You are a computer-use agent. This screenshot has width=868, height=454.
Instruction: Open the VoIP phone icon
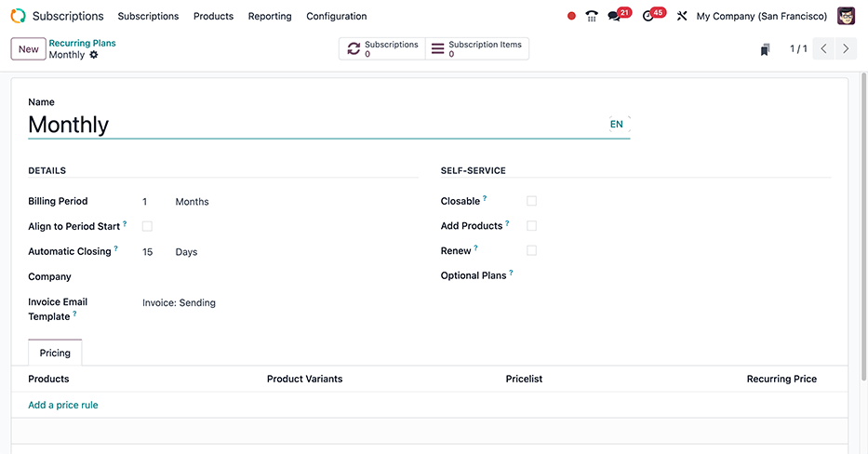click(x=592, y=16)
